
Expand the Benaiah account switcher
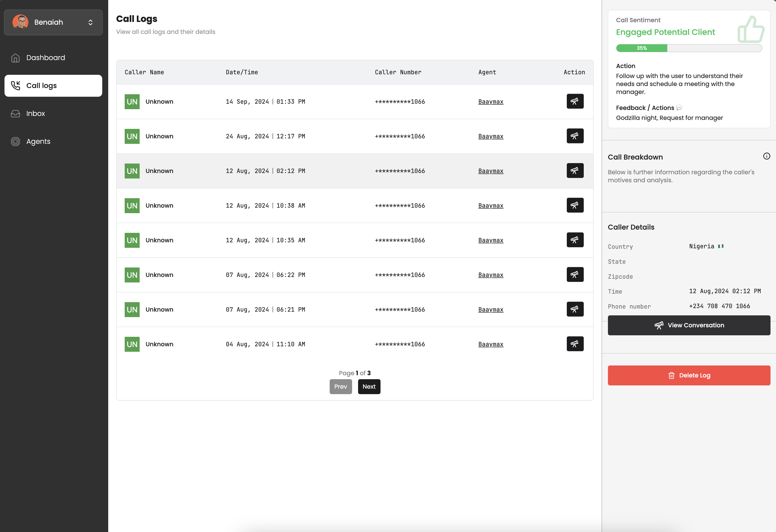[90, 22]
